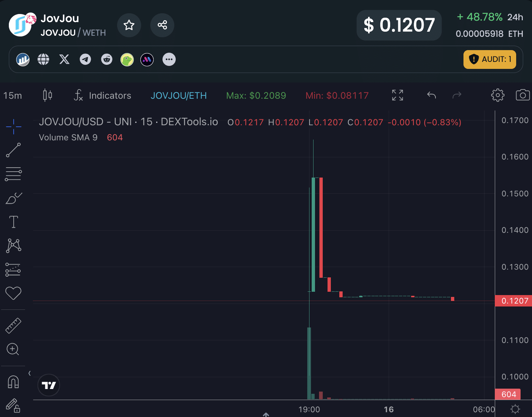Viewport: 532px width, 417px height.
Task: Open the purple M logo link
Action: (x=147, y=59)
